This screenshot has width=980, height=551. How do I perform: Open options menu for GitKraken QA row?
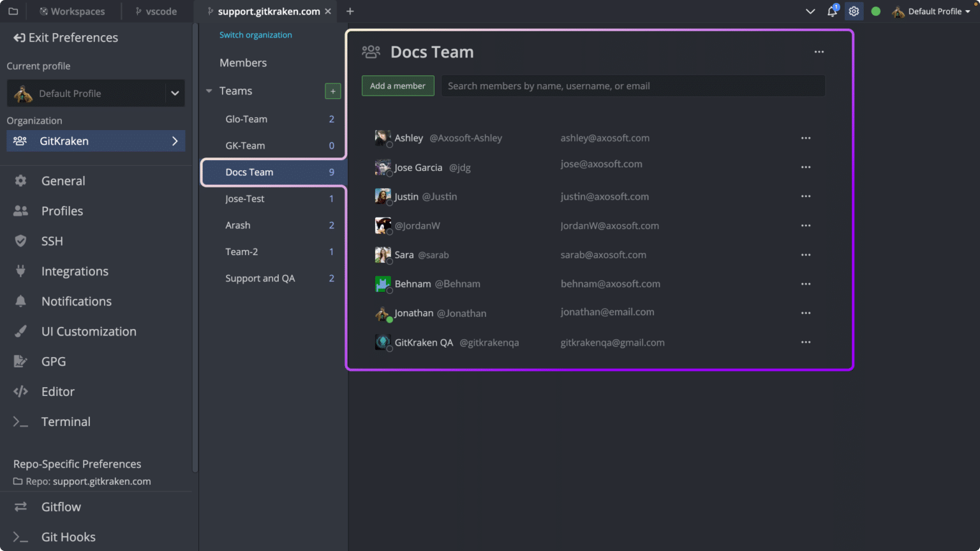click(x=806, y=342)
